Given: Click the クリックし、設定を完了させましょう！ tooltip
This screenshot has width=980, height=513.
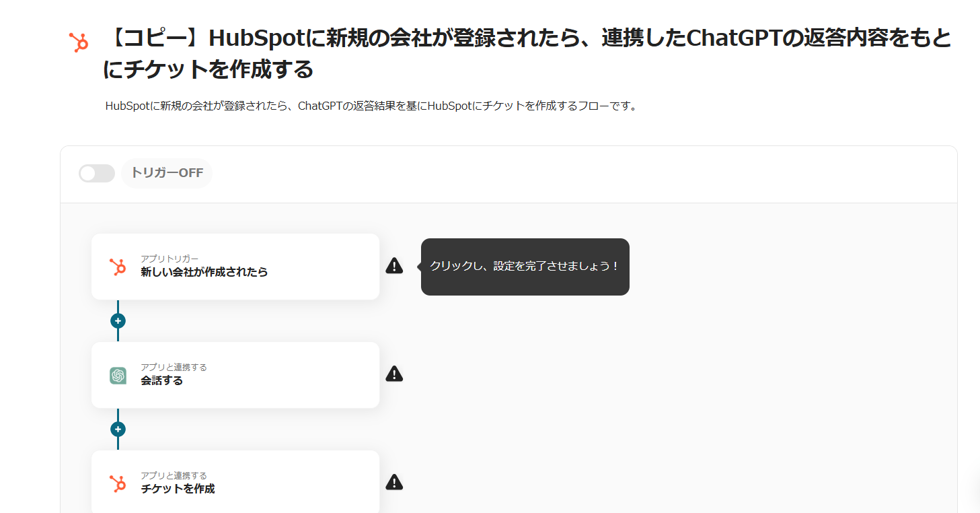Looking at the screenshot, I should [x=525, y=267].
